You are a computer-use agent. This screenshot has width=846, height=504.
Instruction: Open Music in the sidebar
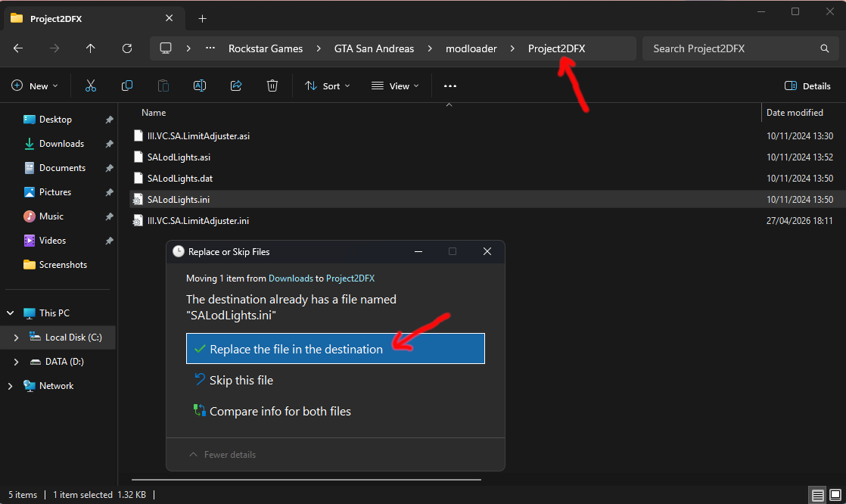click(x=51, y=216)
